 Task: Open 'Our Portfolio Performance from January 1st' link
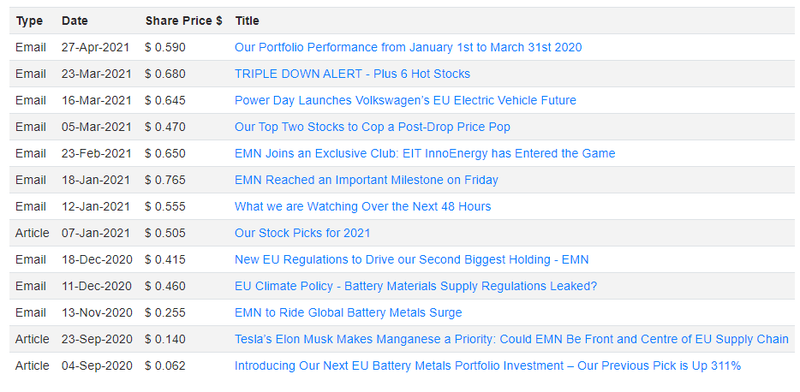click(408, 47)
